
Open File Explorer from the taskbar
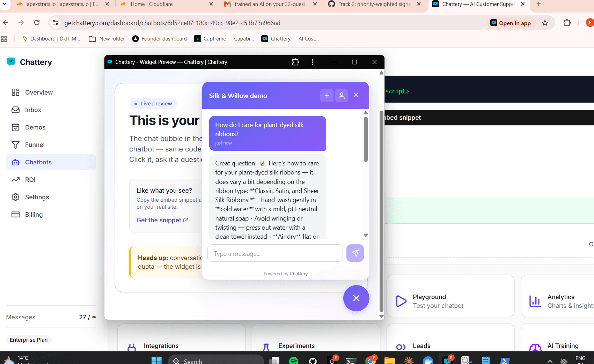point(390,361)
